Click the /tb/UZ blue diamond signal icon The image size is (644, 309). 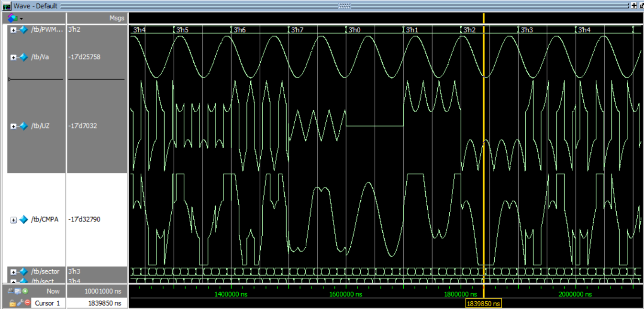coord(23,126)
